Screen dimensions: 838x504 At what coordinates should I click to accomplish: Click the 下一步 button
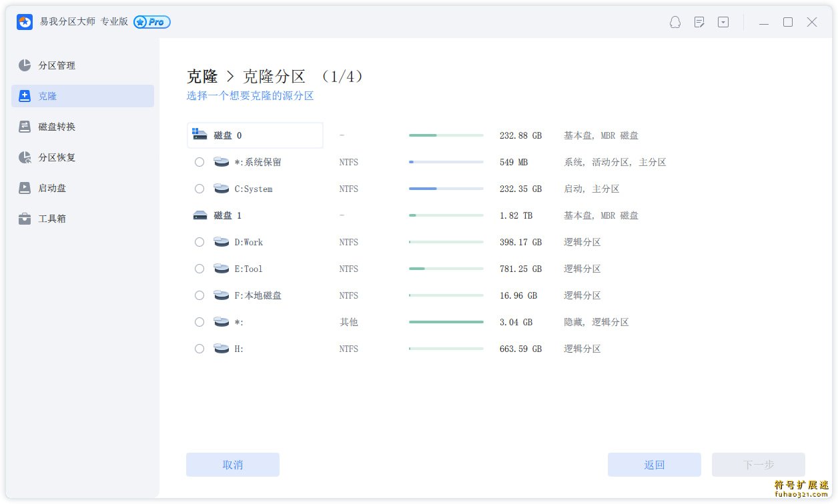click(x=759, y=465)
